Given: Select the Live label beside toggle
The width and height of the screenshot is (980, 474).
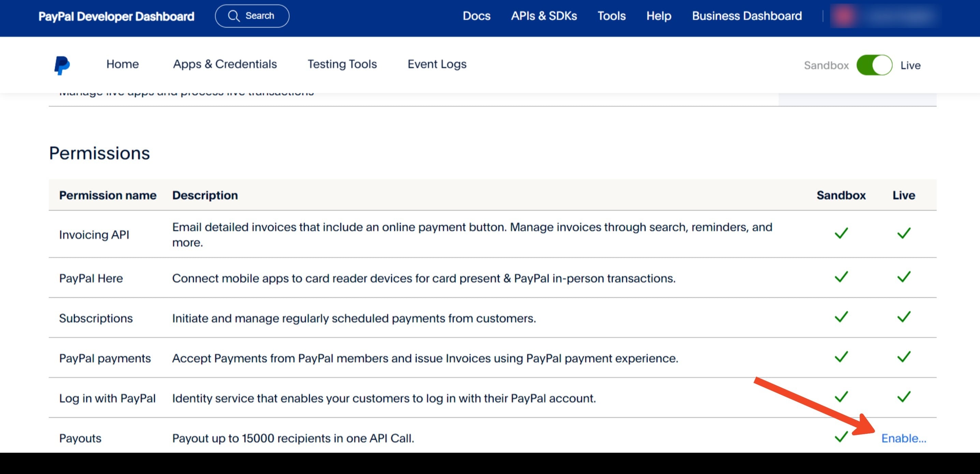Looking at the screenshot, I should pos(910,65).
